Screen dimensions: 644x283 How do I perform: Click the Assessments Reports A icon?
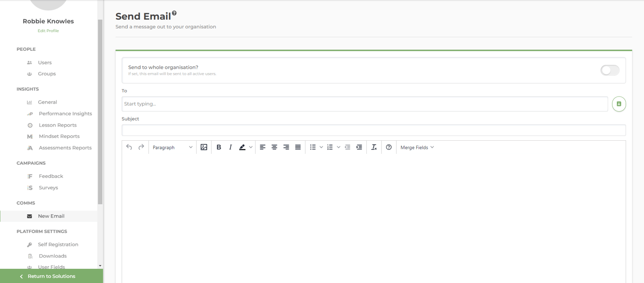[x=30, y=148]
